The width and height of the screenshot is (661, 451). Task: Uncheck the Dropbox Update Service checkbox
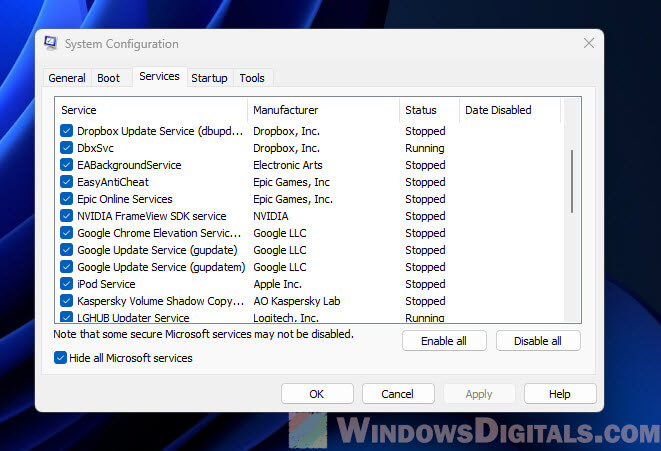coord(66,131)
